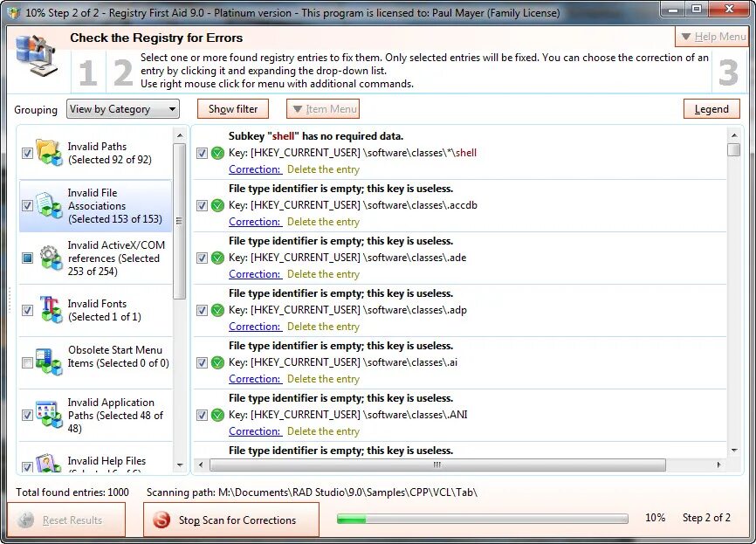This screenshot has width=756, height=544.
Task: Click the Scanning path status text
Action: pos(312,492)
